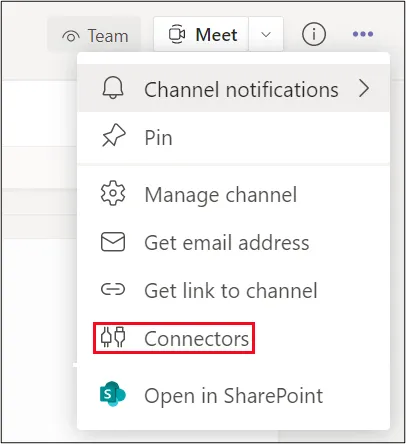Image resolution: width=406 pixels, height=444 pixels.
Task: Click the gear icon beside Manage channel
Action: (113, 193)
